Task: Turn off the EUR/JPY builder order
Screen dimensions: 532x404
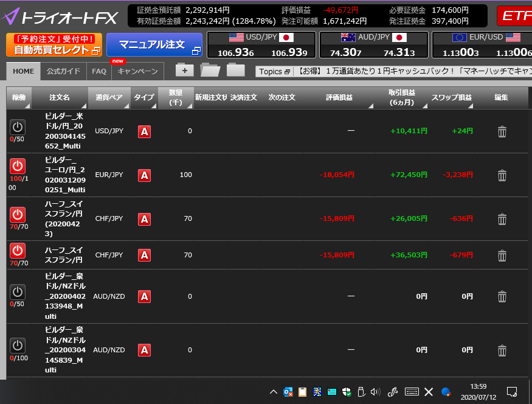Action: click(x=18, y=165)
